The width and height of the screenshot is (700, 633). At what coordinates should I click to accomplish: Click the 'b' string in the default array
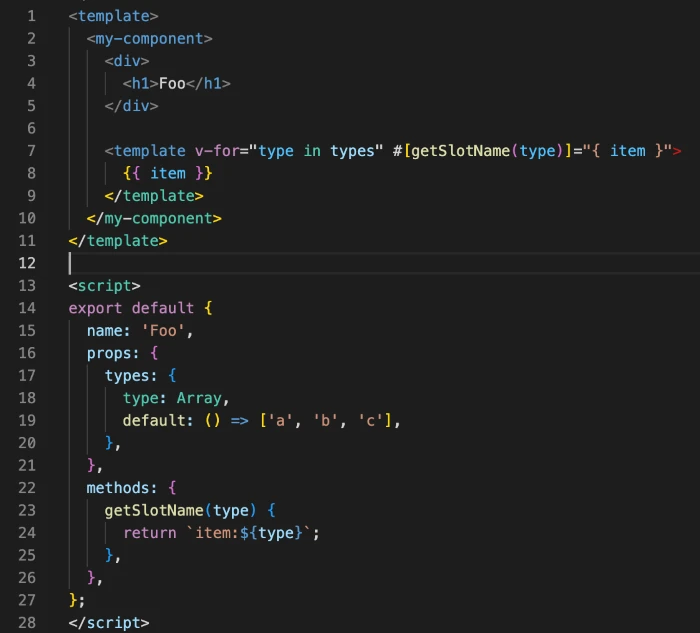click(x=325, y=420)
